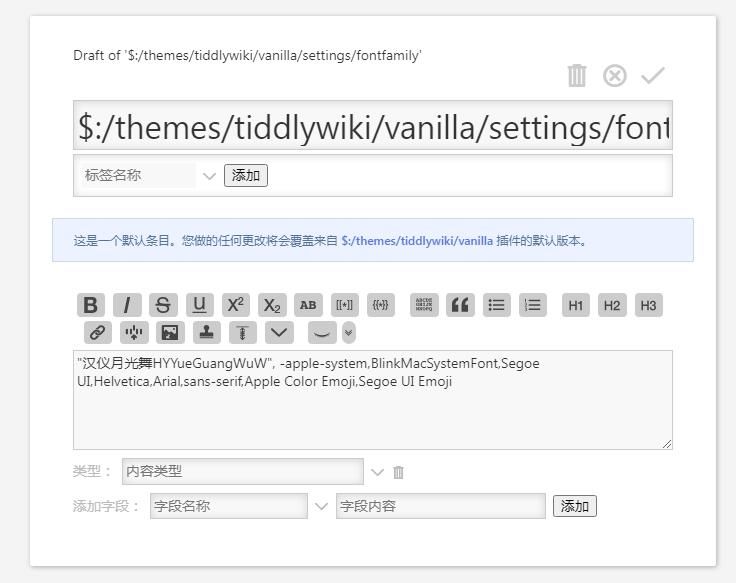Apply superscript formatting
The height and width of the screenshot is (583, 736).
[236, 305]
